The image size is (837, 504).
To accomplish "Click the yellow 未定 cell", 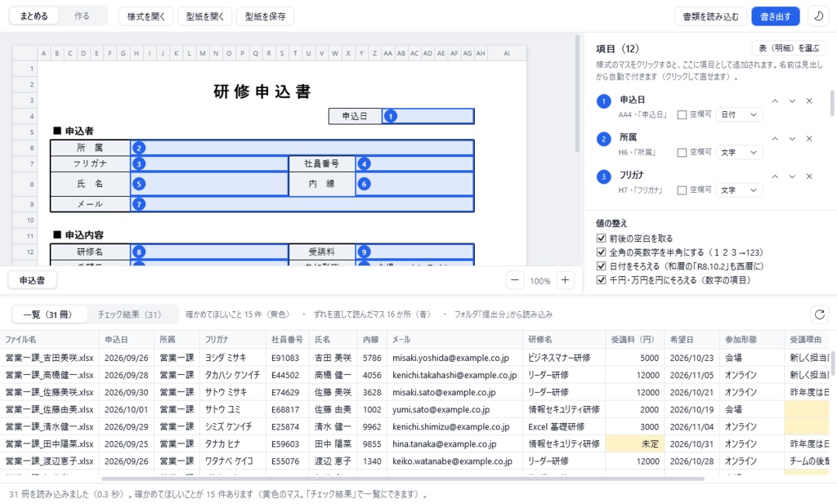I will [634, 444].
